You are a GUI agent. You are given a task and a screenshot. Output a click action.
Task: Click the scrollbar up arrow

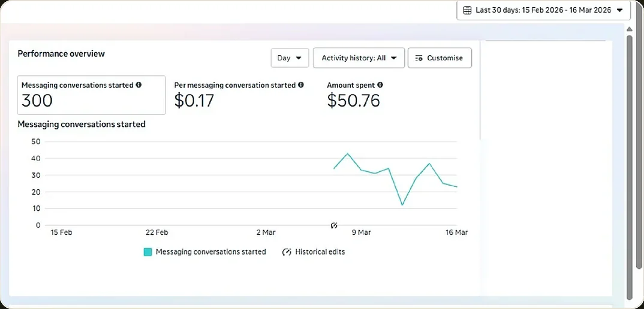tap(629, 29)
